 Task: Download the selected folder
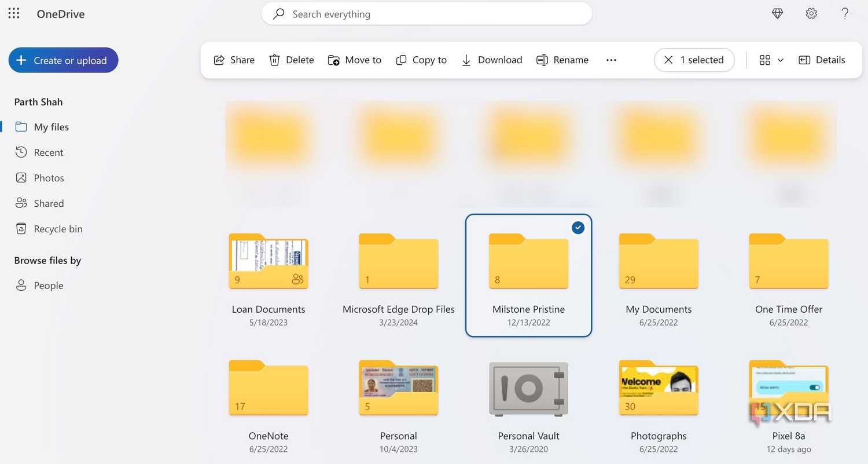[492, 60]
